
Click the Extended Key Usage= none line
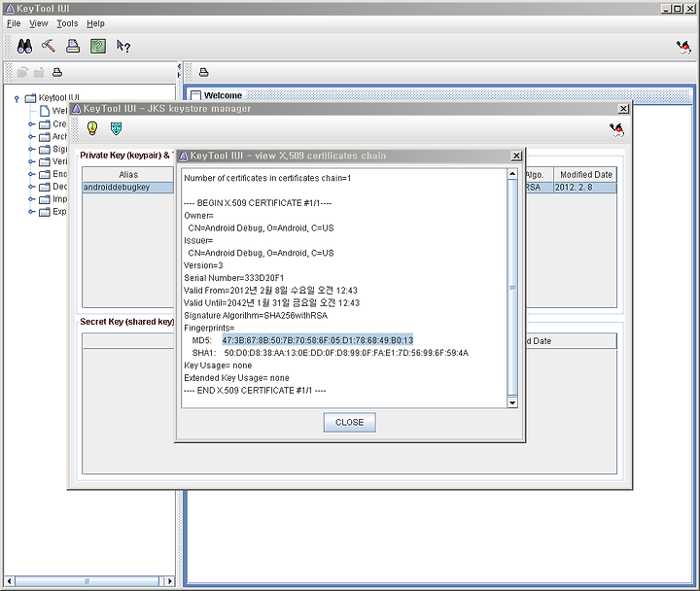(236, 378)
